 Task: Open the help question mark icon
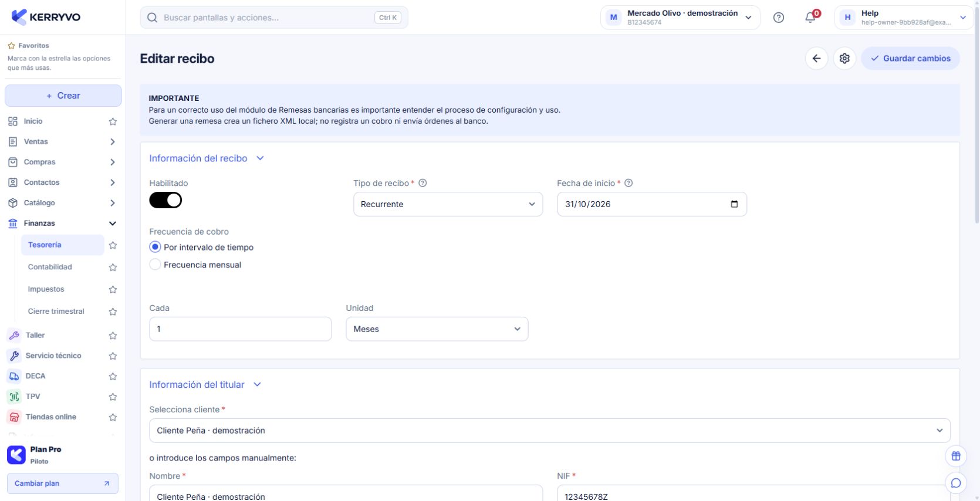pyautogui.click(x=779, y=18)
